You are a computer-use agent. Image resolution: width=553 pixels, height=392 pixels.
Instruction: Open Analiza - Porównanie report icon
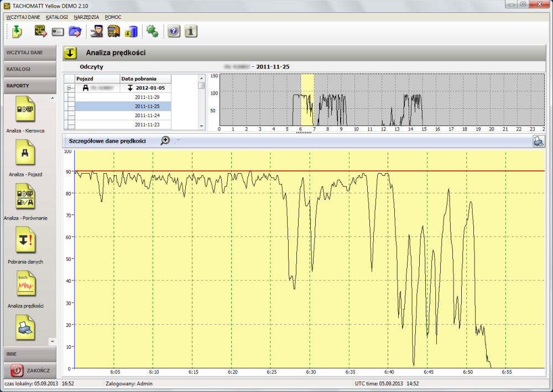(x=25, y=197)
